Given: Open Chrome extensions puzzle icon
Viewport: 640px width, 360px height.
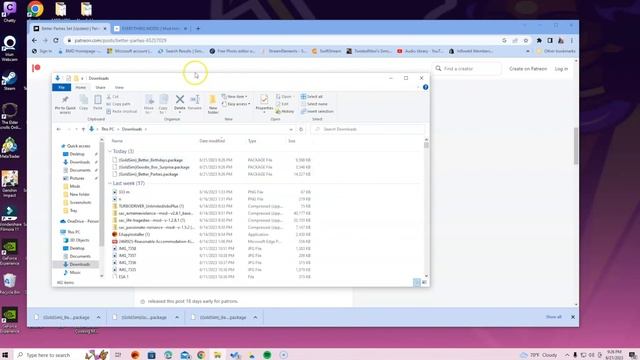Looking at the screenshot, I should tap(539, 40).
